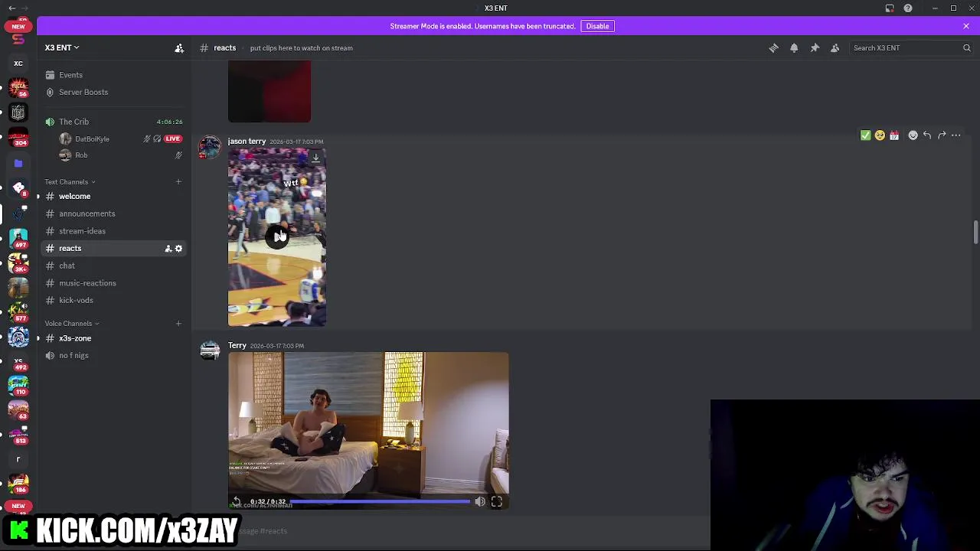Open Events in the sidebar

[x=114, y=75]
